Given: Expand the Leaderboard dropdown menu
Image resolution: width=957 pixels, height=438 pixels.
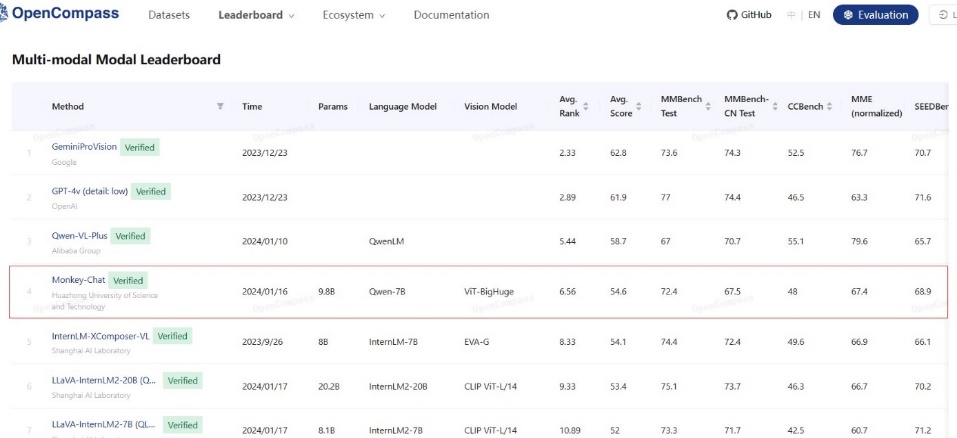Looking at the screenshot, I should [257, 15].
